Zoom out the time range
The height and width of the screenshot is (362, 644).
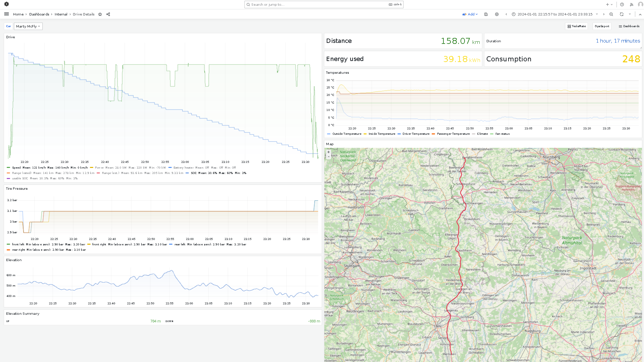coord(611,14)
